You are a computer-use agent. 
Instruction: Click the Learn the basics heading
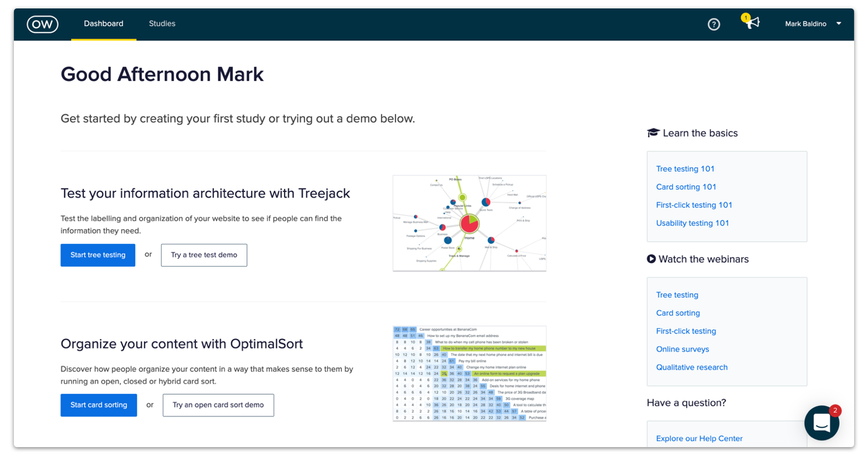(692, 133)
